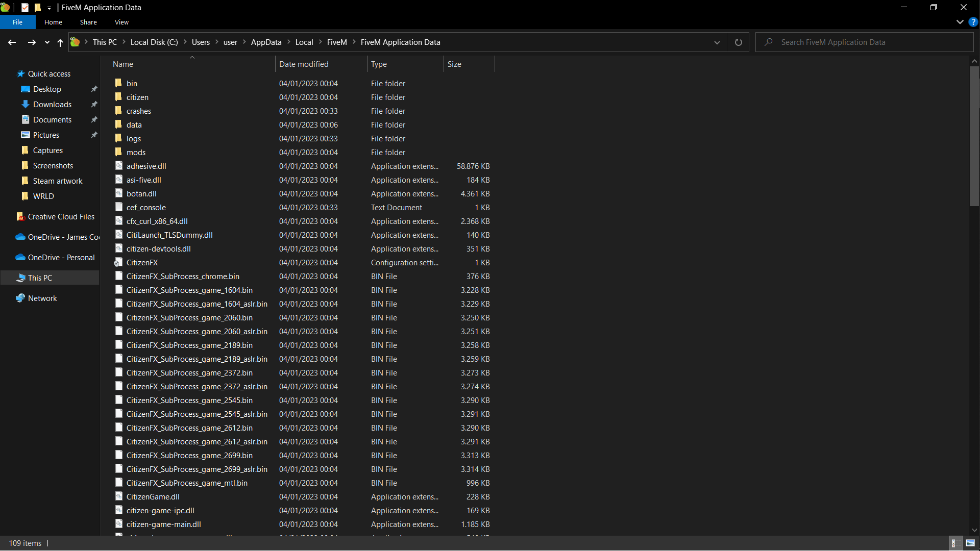Click the New folder quick access icon
The image size is (980, 551).
pyautogui.click(x=37, y=8)
